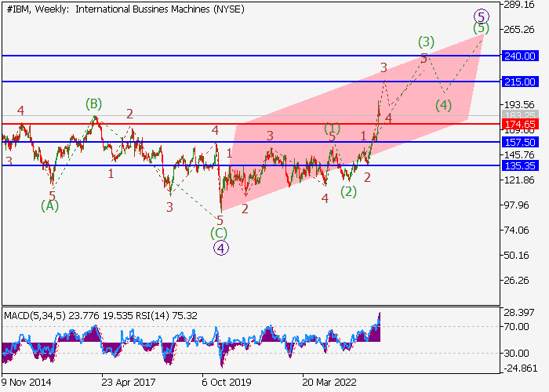The image size is (549, 392).
Task: Click the 97.96 value on price axis
Action: click(519, 205)
